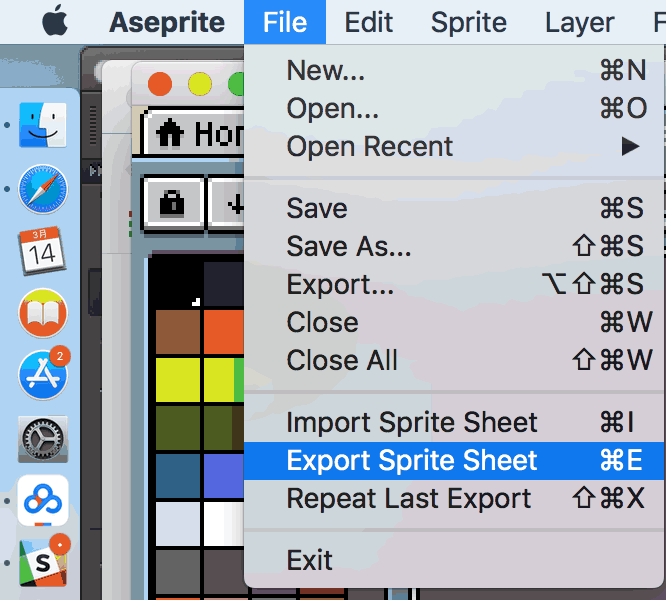The width and height of the screenshot is (666, 600).
Task: Open the Sketch-like S app in Dock
Action: 43,563
